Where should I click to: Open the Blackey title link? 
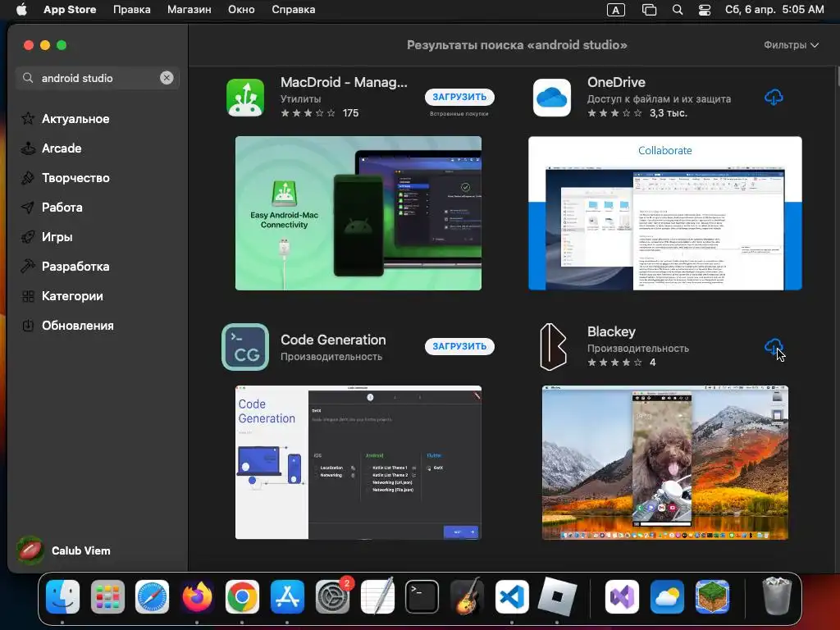pos(611,331)
